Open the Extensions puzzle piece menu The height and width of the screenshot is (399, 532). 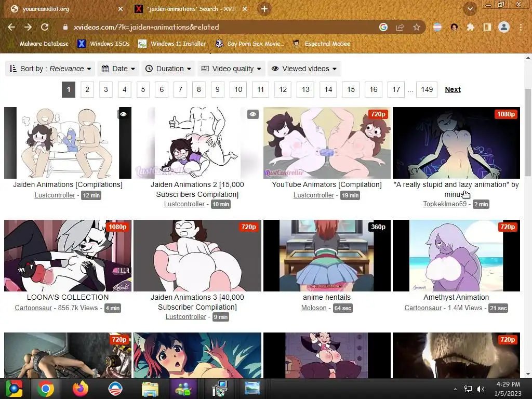pos(470,27)
